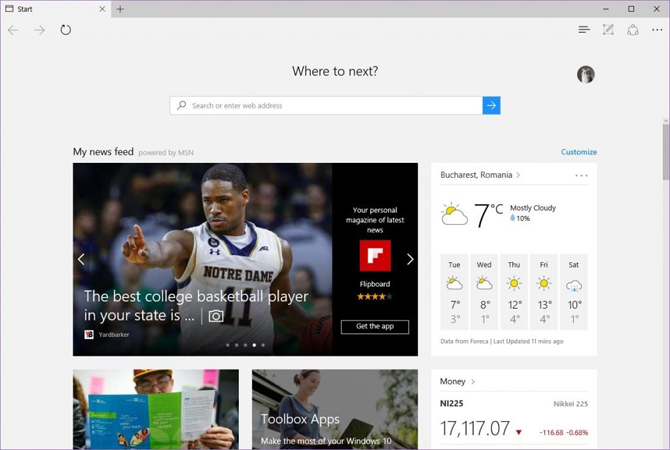Expand the Money section chevron
670x450 pixels.
473,382
